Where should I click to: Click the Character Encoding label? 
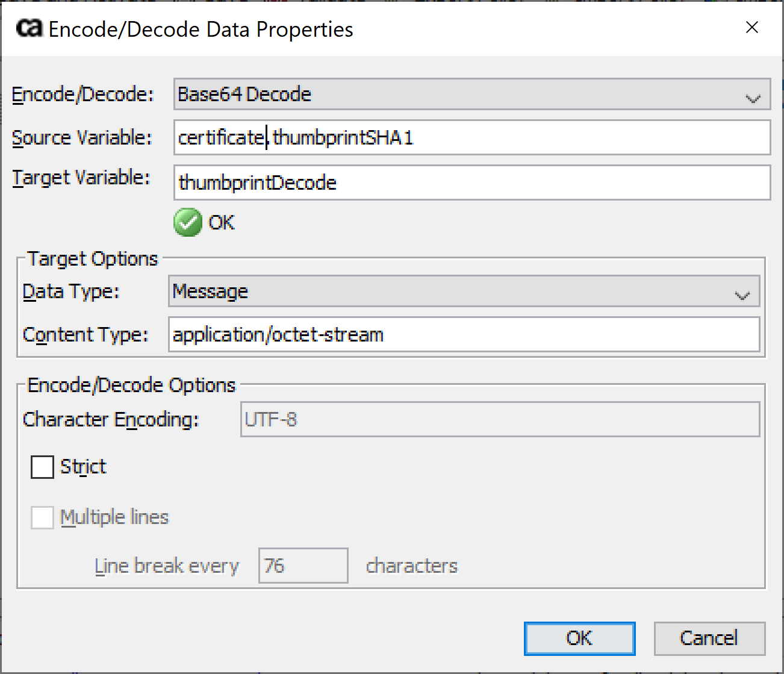click(111, 420)
